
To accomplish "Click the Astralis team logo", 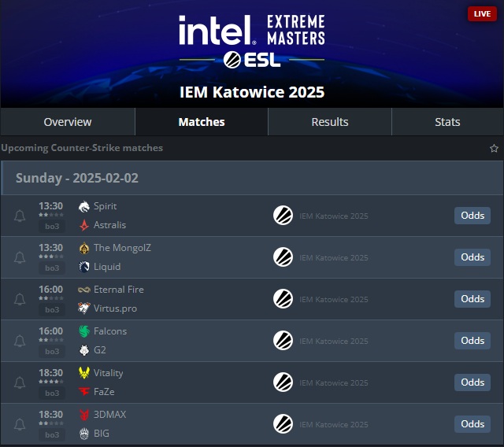I will pos(84,225).
